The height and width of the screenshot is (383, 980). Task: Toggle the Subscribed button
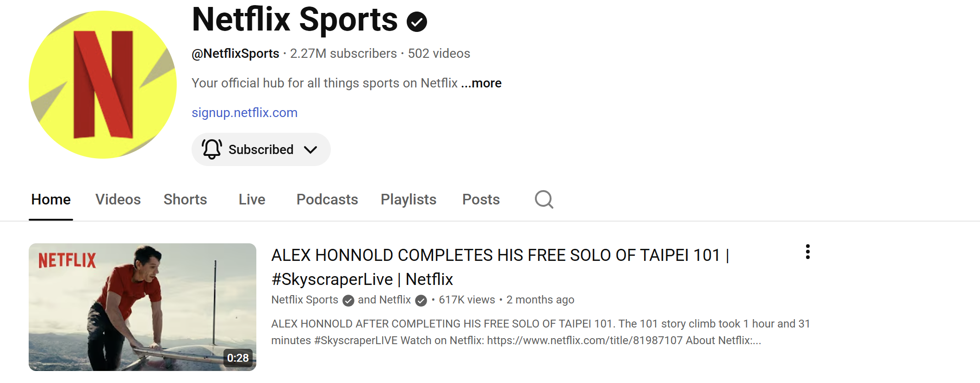(x=261, y=149)
